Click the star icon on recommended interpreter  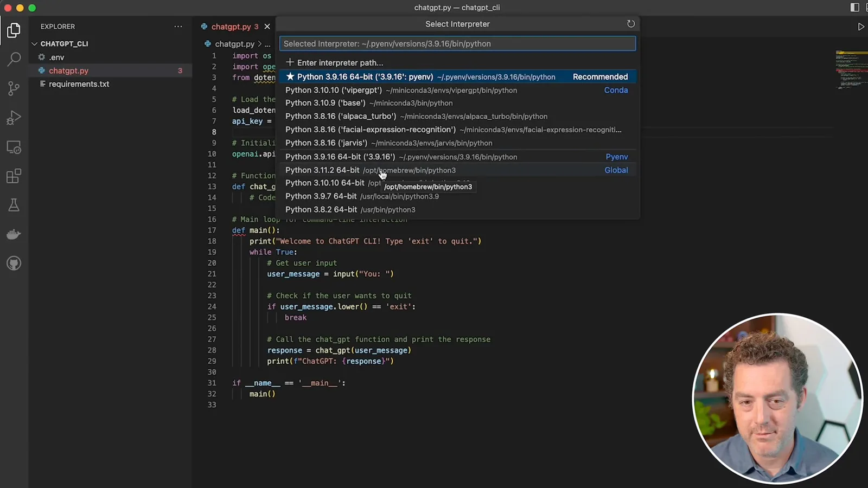[x=290, y=76]
